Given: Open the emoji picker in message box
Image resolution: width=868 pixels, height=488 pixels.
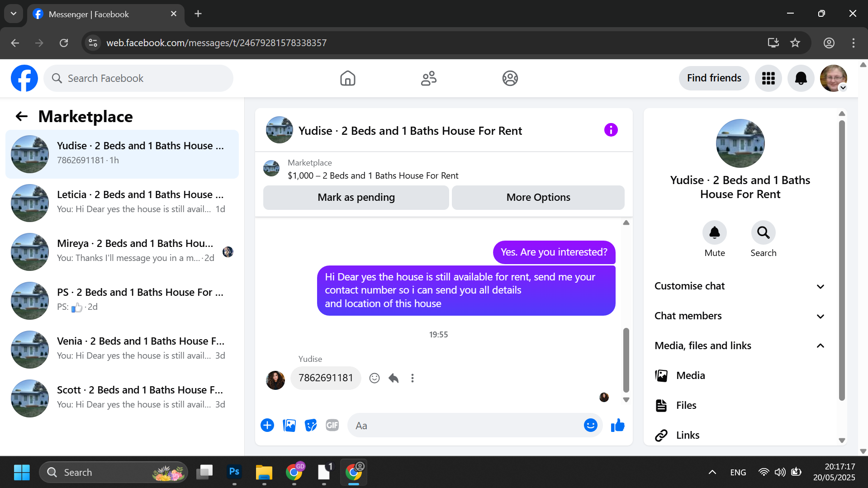Looking at the screenshot, I should pos(590,425).
